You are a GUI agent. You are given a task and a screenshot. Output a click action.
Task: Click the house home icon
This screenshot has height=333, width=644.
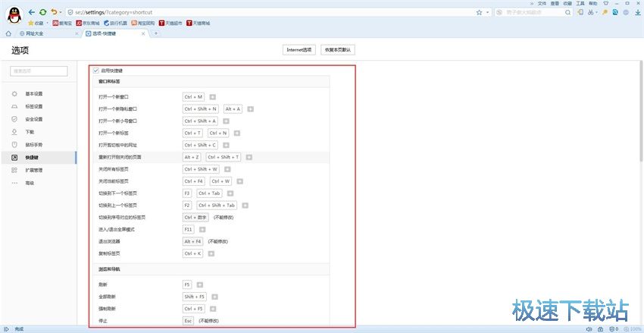tap(8, 33)
